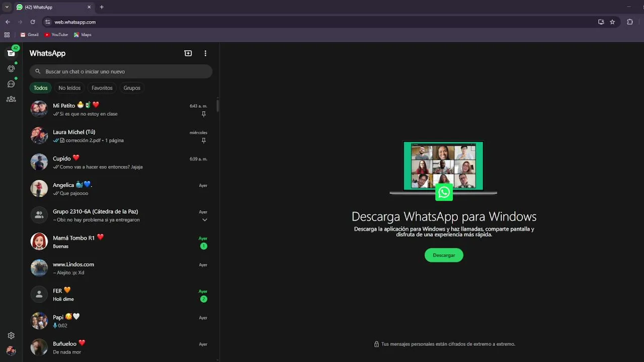
Task: Open a new browser tab with plus
Action: pyautogui.click(x=102, y=7)
